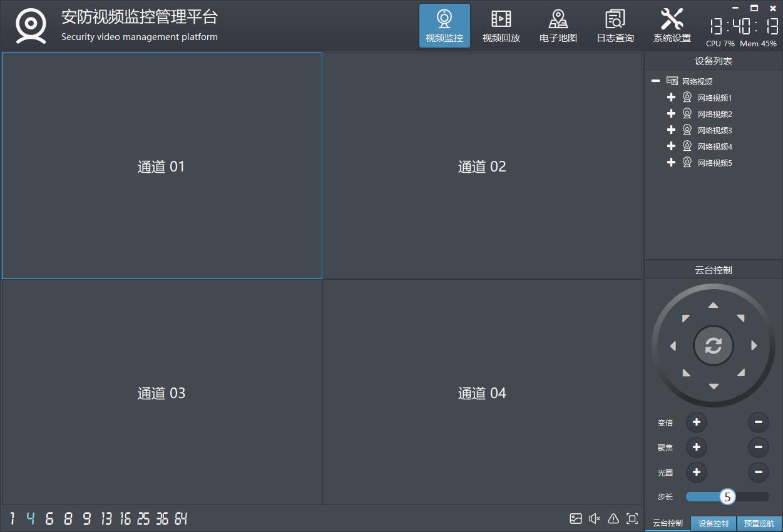Expand the 网络视频1 tree node
The width and height of the screenshot is (783, 532).
tap(671, 98)
